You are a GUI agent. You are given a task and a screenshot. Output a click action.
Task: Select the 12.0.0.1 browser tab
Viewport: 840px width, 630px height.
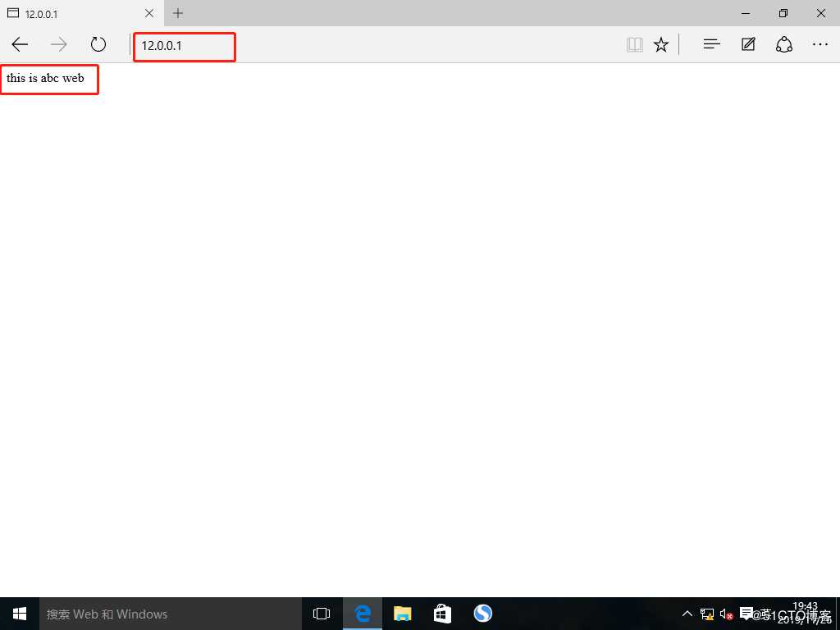coord(81,13)
